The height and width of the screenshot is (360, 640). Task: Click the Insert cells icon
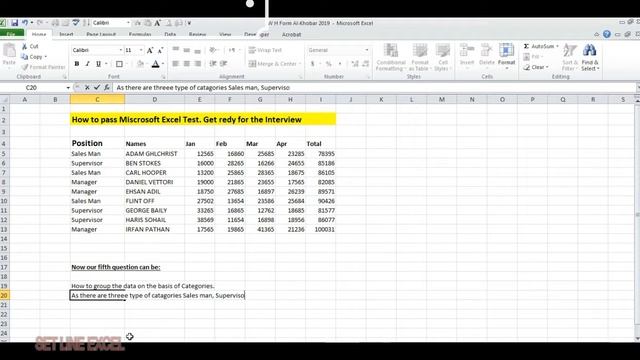coord(467,51)
